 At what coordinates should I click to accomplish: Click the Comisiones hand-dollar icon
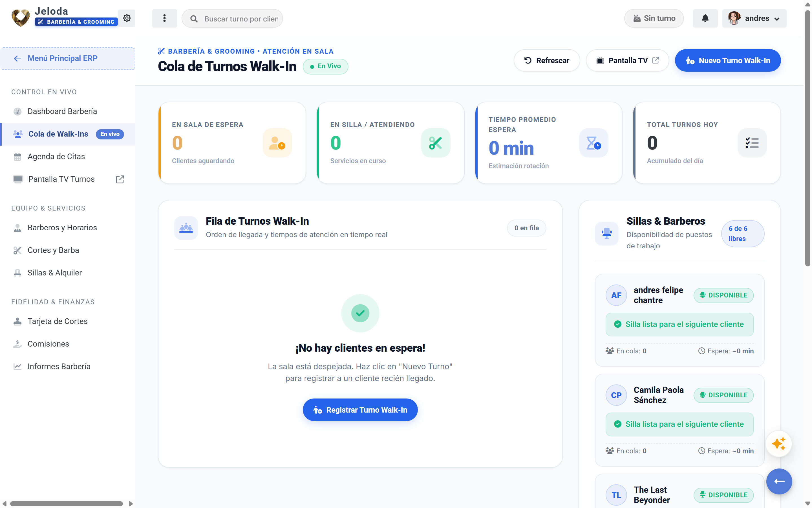(x=17, y=344)
